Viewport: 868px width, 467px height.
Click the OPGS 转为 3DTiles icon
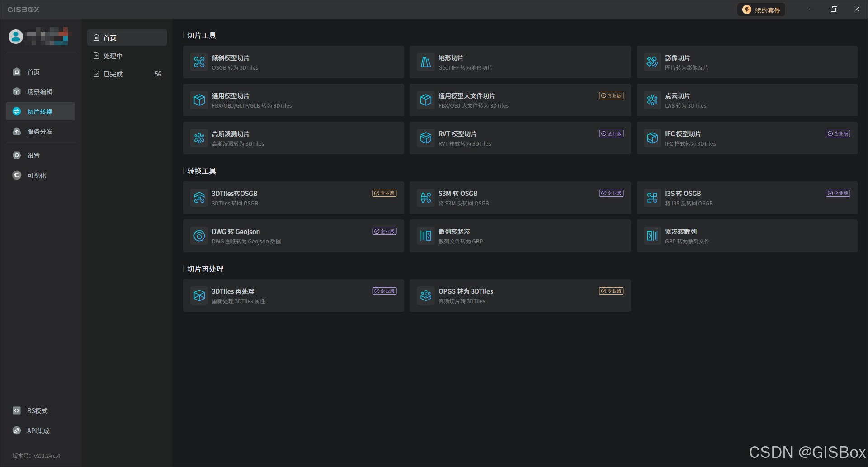click(x=426, y=295)
